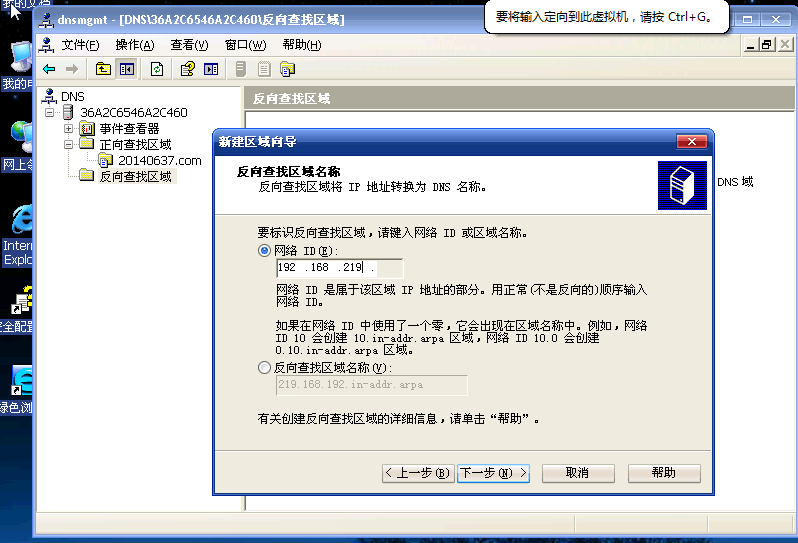
Task: Open the 操作(A) menu
Action: (134, 45)
